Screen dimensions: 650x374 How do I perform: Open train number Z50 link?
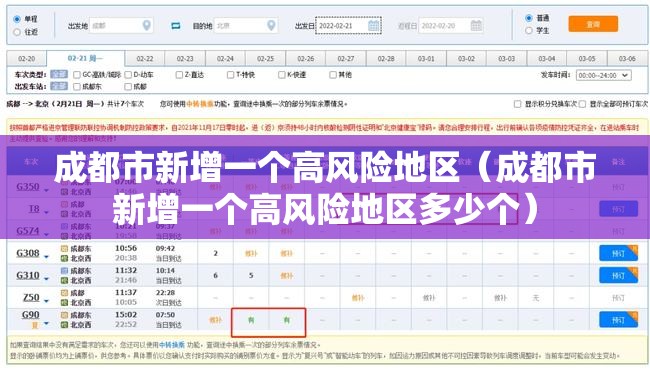point(31,297)
